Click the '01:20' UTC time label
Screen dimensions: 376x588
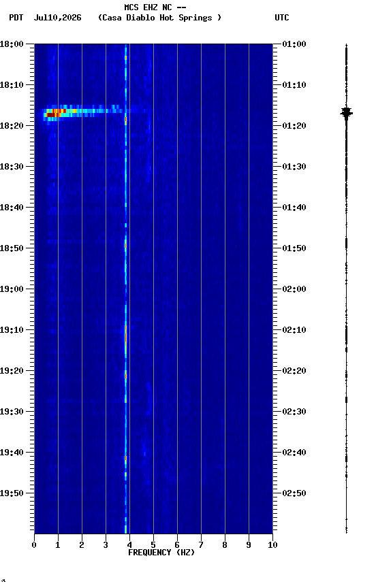point(294,126)
